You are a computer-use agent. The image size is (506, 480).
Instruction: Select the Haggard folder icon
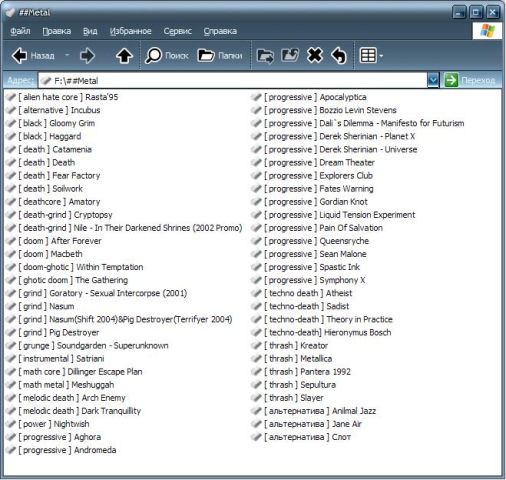click(11, 136)
